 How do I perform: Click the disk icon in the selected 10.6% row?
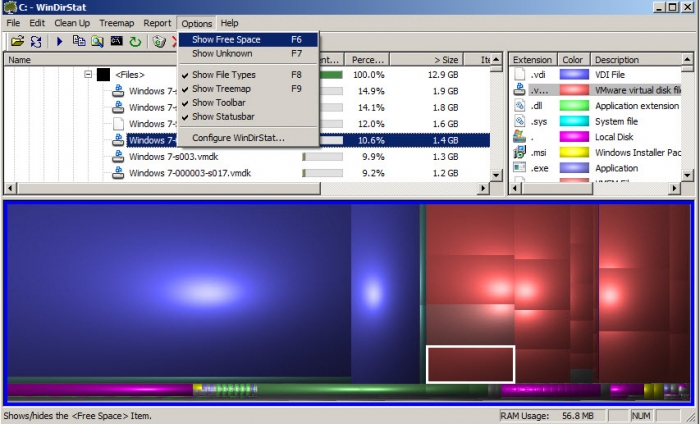tap(118, 140)
